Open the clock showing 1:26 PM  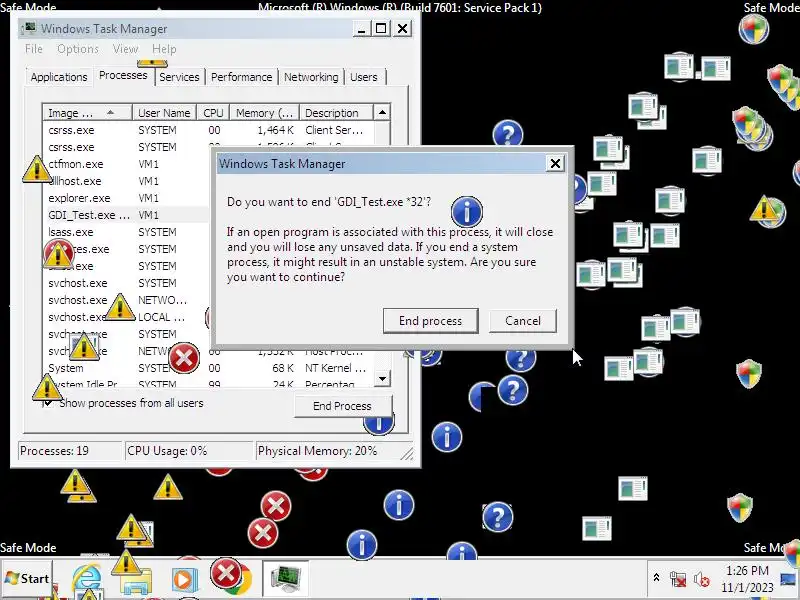[x=747, y=579]
